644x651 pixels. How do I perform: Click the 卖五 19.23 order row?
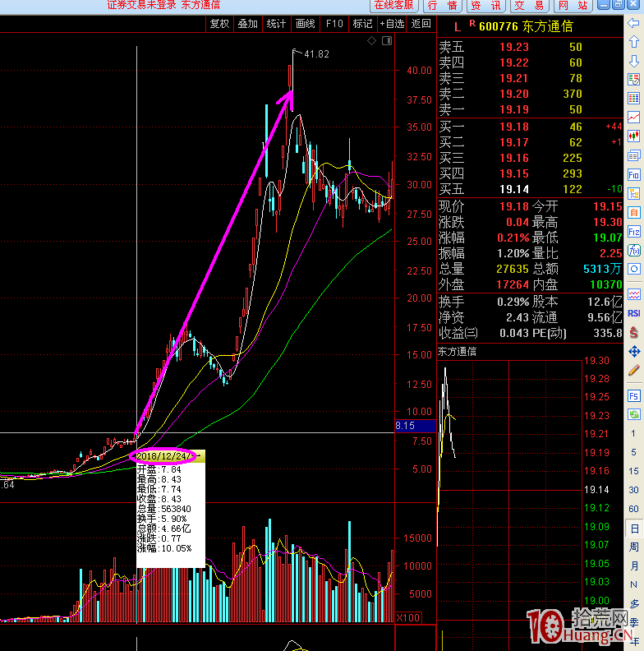(x=530, y=47)
